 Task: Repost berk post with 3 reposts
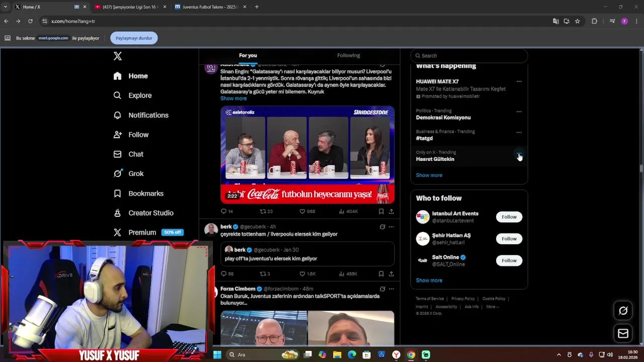click(265, 274)
